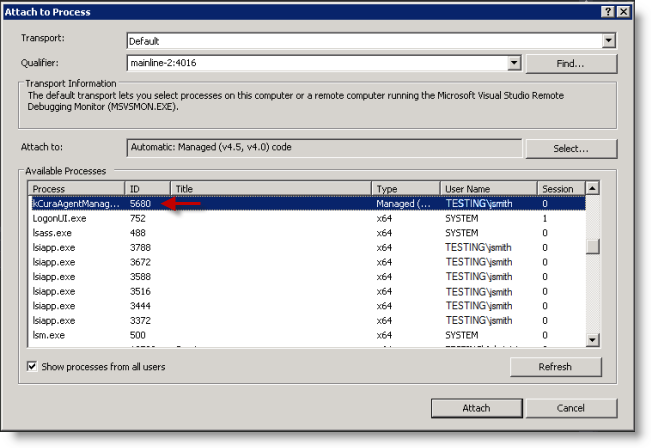This screenshot has height=448, width=651.
Task: Close the Attach to Process dialog
Action: point(623,12)
